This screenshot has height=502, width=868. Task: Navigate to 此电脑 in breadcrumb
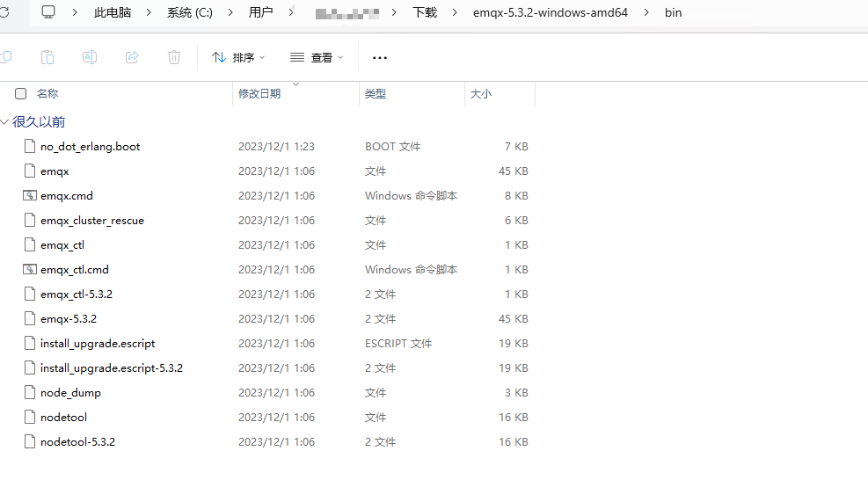click(x=113, y=12)
